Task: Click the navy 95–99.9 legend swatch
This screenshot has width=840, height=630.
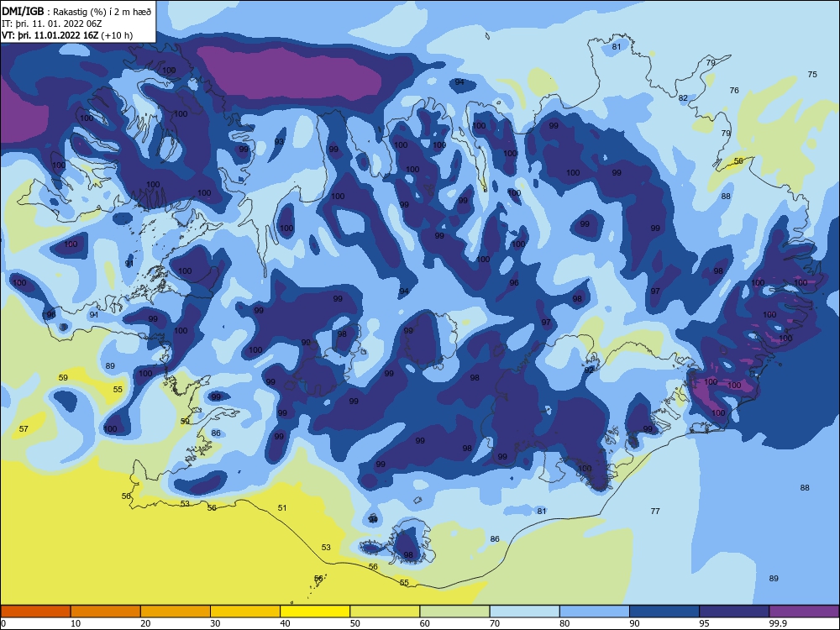Action: pos(734,612)
